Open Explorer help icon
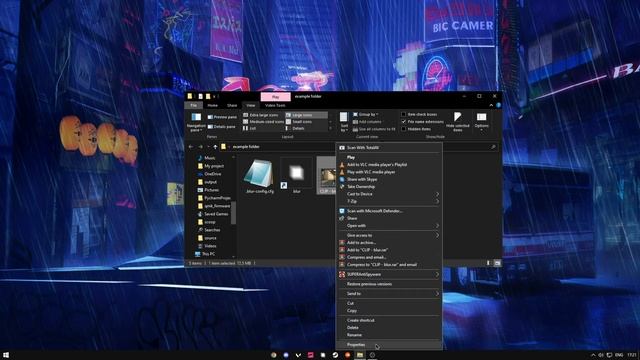This screenshot has width=640, height=360. point(498,105)
